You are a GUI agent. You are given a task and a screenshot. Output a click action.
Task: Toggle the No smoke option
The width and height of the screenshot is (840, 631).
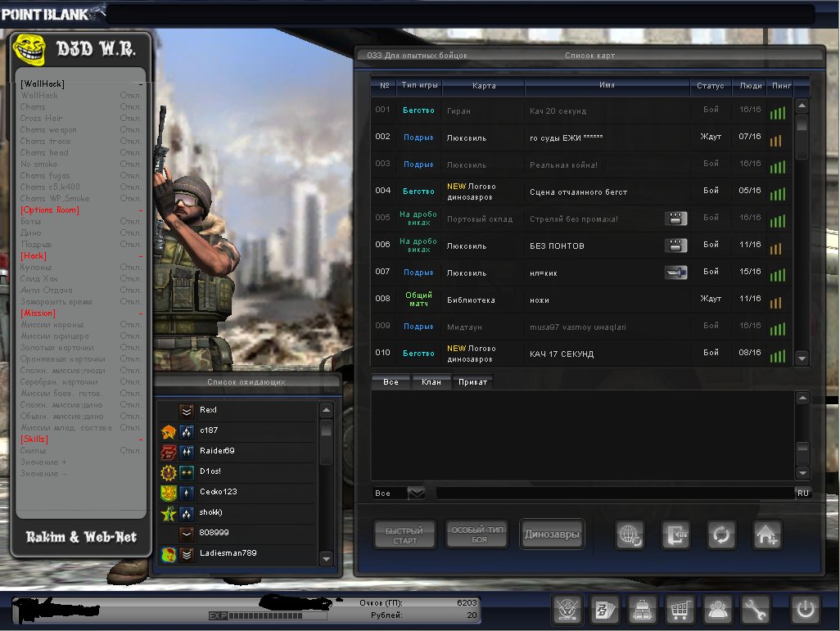coord(81,164)
